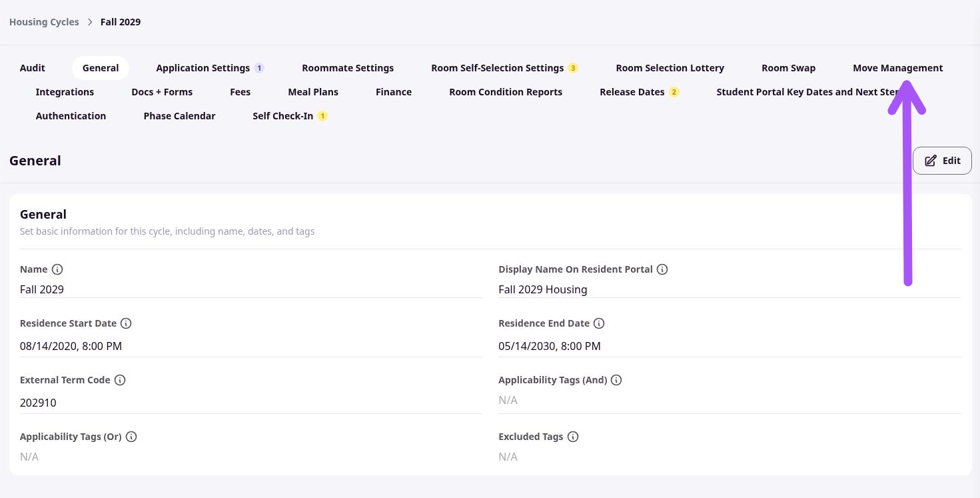
Task: Open the Move Management tab
Action: point(898,68)
